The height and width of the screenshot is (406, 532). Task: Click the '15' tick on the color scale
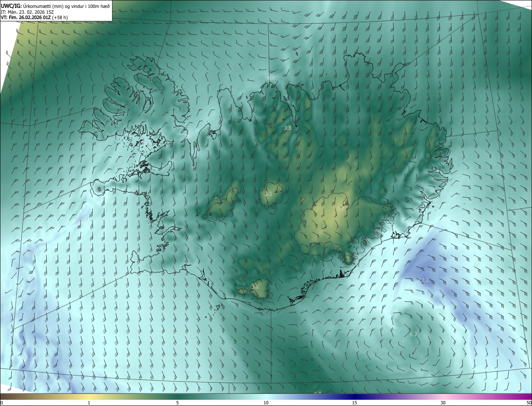[355, 403]
